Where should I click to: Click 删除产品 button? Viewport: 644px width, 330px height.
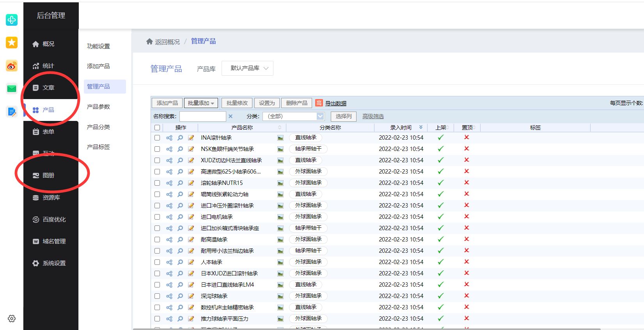click(296, 103)
